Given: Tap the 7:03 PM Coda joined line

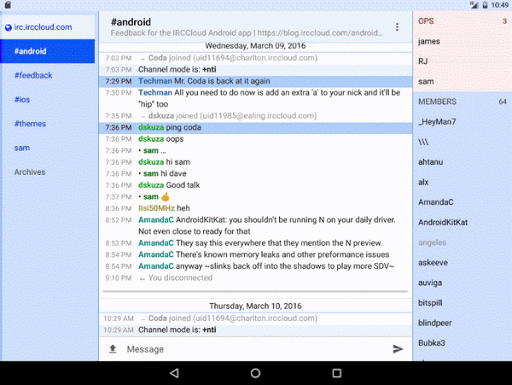Looking at the screenshot, I should coord(256,58).
